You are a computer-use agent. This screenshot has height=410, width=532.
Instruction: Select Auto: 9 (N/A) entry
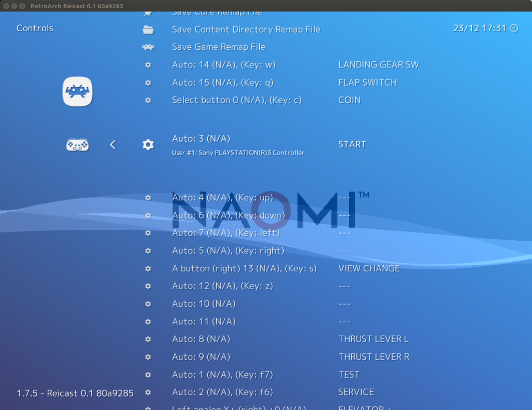(201, 357)
